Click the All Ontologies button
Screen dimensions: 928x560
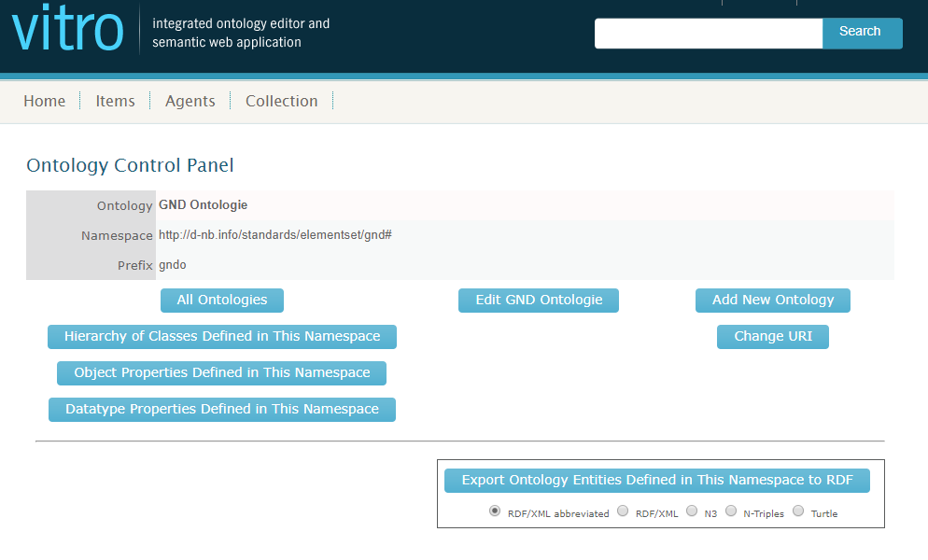222,301
